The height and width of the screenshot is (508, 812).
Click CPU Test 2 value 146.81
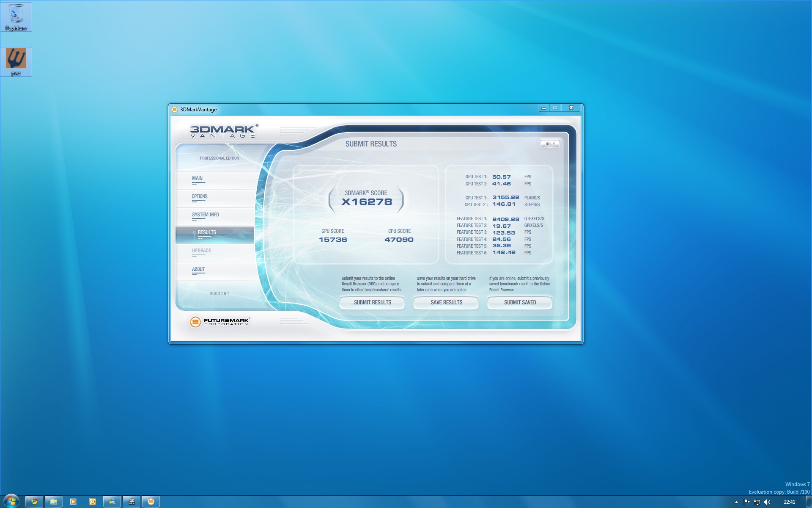(x=504, y=204)
